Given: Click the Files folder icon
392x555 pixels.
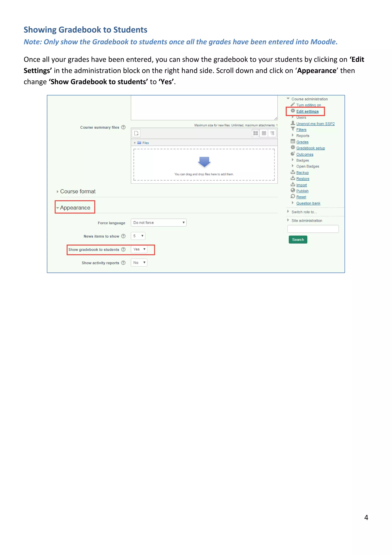Looking at the screenshot, I should pos(139,143).
